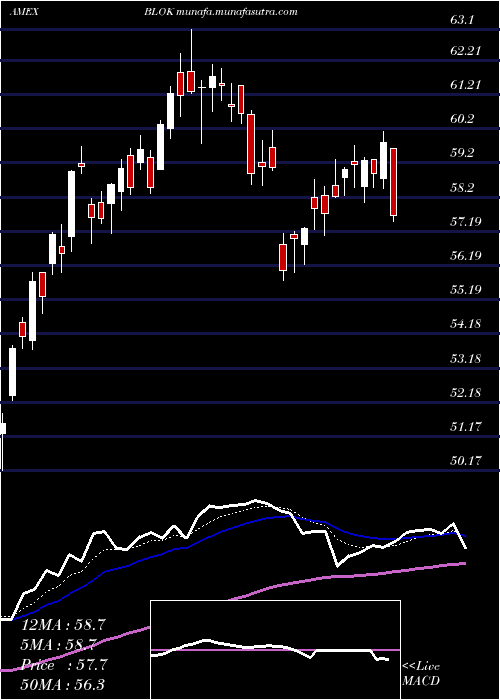Viewport: 500px width, 700px height.
Task: Click the 61.21 price axis label
Action: pyautogui.click(x=466, y=84)
